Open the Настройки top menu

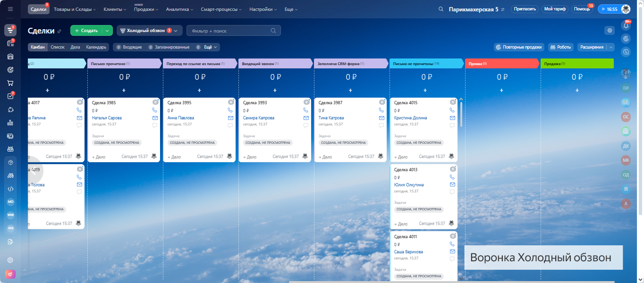263,9
